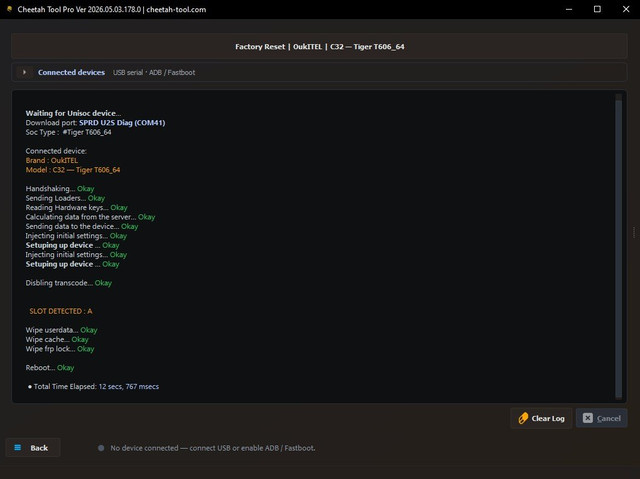This screenshot has height=479, width=640.
Task: Click 'Wipe frp lock... Okay' line
Action: coord(60,348)
